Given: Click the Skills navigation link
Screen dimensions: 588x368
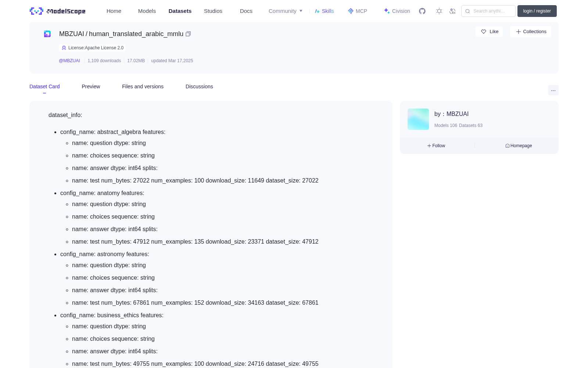Looking at the screenshot, I should 324,11.
